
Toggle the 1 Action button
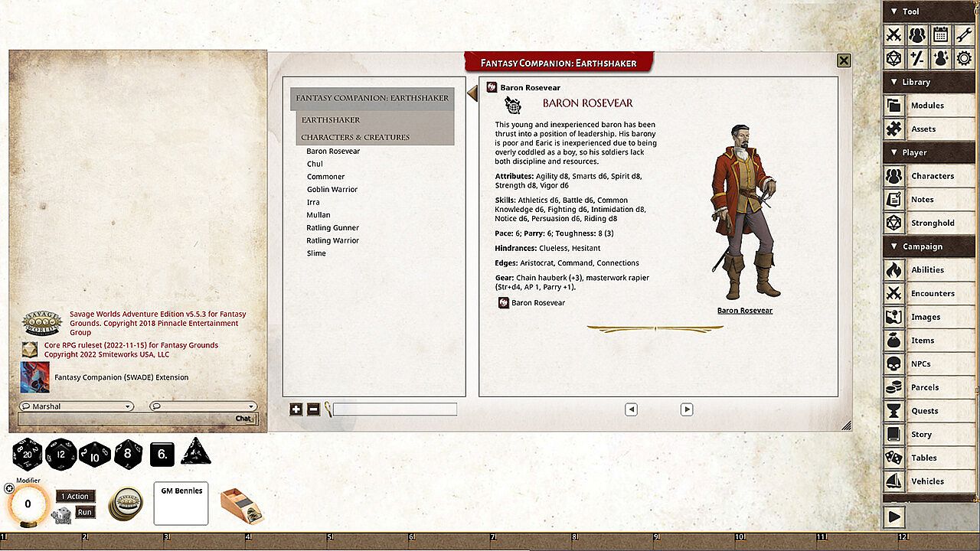click(x=77, y=497)
